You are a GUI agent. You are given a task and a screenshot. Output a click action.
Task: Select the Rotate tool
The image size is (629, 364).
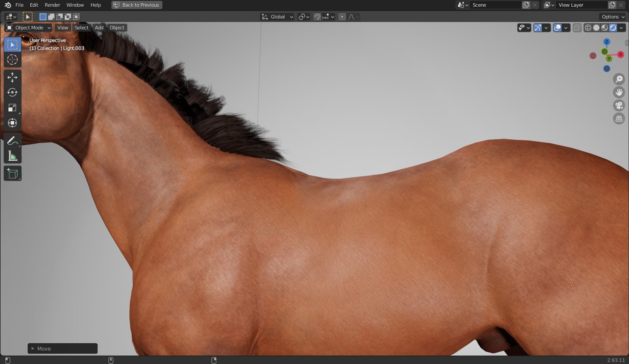pyautogui.click(x=12, y=92)
